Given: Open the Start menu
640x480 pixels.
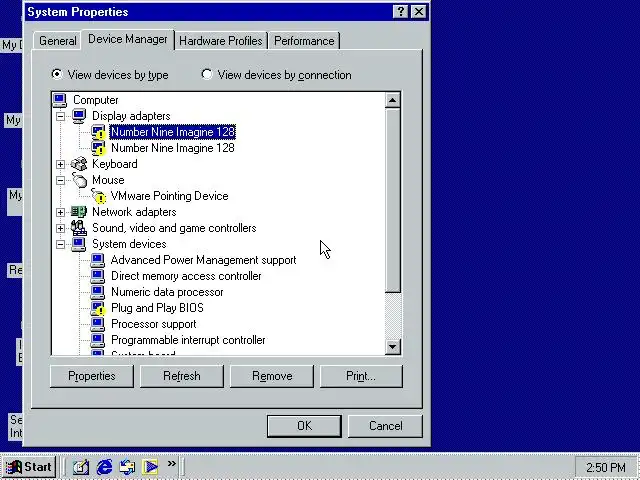Looking at the screenshot, I should pyautogui.click(x=29, y=467).
